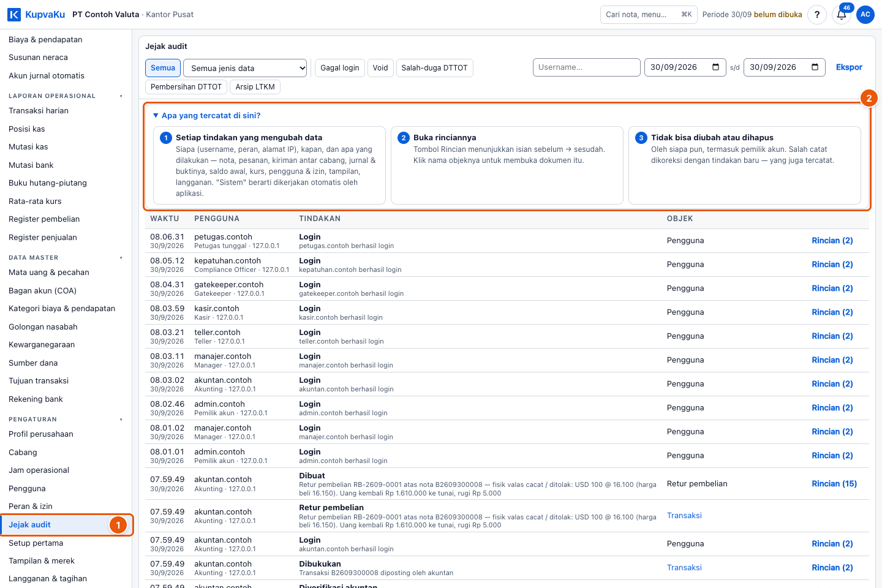This screenshot has height=588, width=882.
Task: Open the 'Semua jenis data' dropdown
Action: [x=245, y=68]
